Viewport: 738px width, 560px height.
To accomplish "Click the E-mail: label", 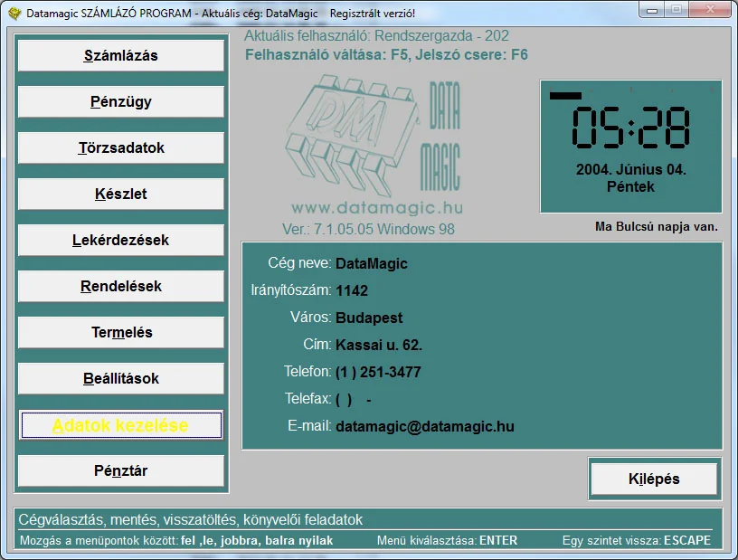I will (x=309, y=426).
